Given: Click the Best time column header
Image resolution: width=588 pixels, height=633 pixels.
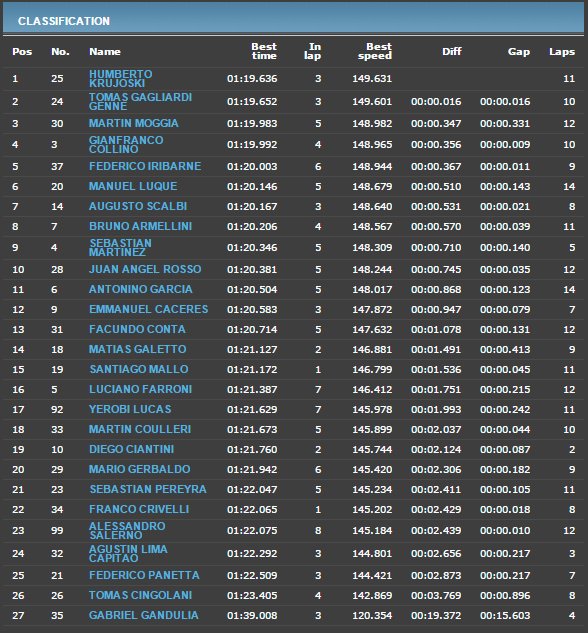Looking at the screenshot, I should [x=264, y=51].
